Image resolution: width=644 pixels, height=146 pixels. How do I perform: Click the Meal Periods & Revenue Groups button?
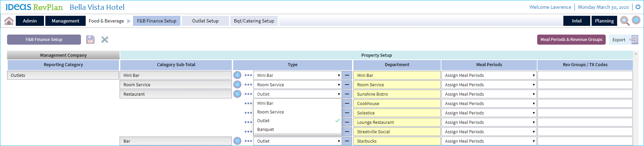pos(571,40)
